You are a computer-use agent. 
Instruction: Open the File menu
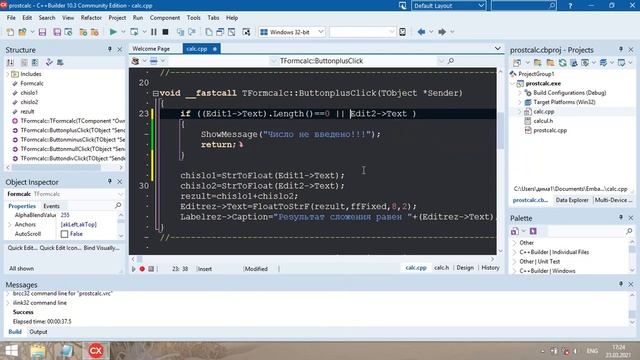pos(11,18)
